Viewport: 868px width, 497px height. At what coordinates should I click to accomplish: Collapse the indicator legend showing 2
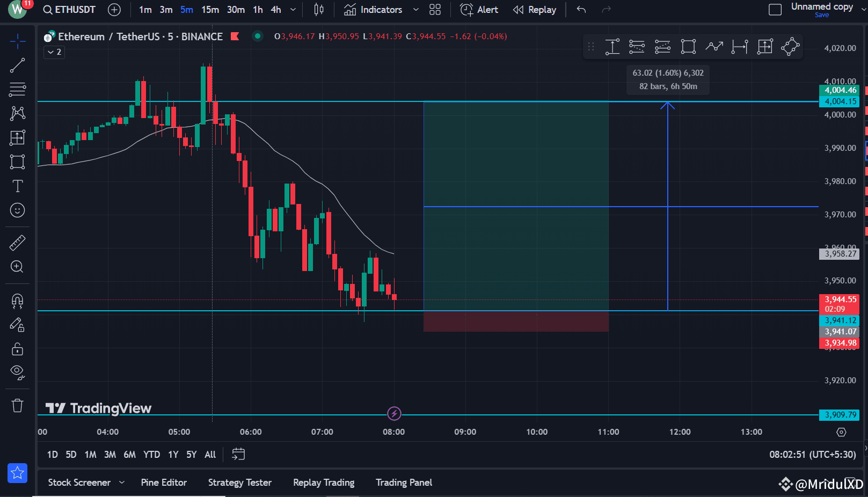[x=54, y=52]
